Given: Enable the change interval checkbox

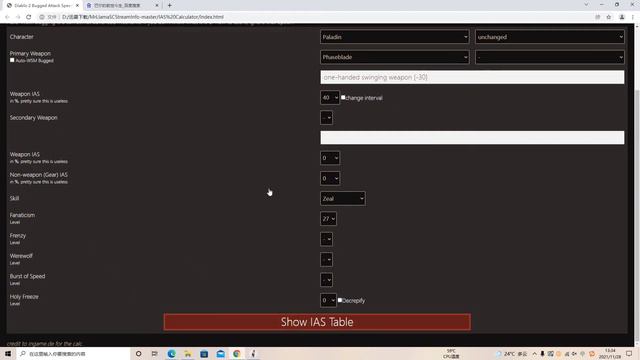Looking at the screenshot, I should [x=343, y=97].
